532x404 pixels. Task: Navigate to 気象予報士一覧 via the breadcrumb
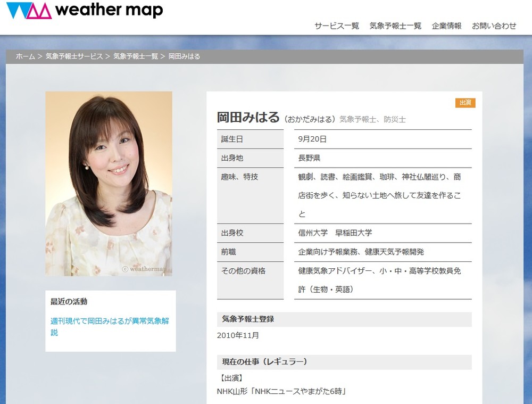pos(136,56)
